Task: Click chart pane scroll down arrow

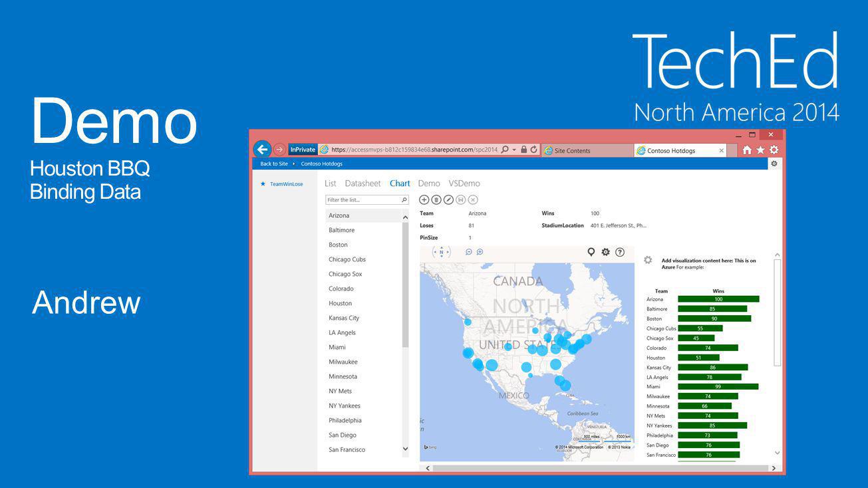Action: click(778, 453)
